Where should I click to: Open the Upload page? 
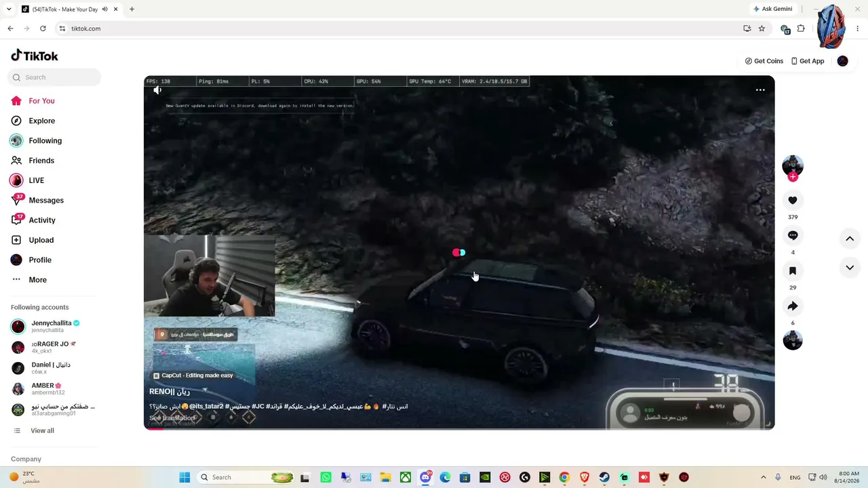pyautogui.click(x=32, y=240)
